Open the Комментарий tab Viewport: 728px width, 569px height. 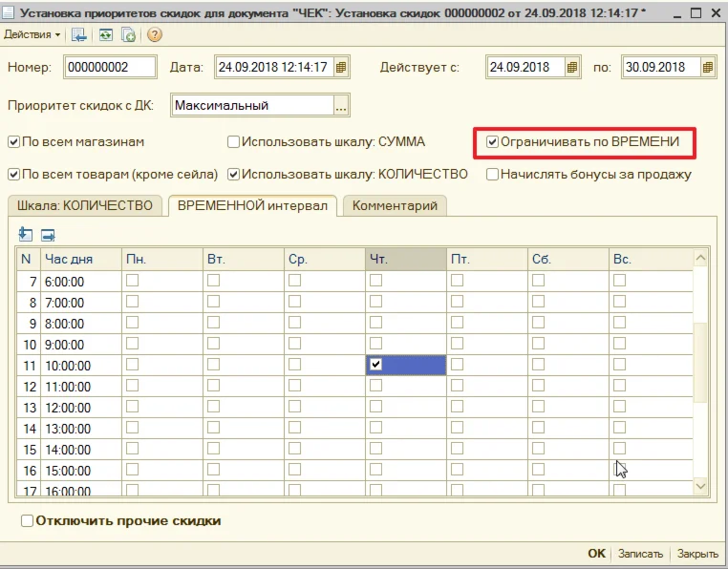point(395,206)
